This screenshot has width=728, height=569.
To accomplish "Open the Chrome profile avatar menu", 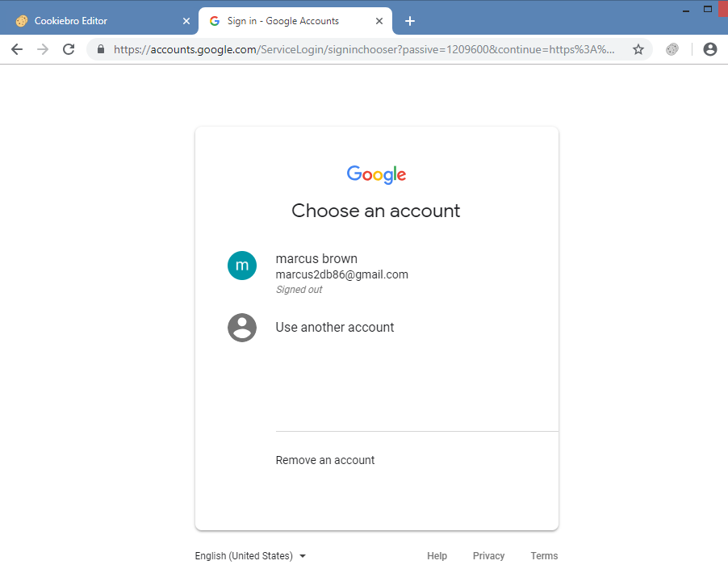I will [710, 49].
